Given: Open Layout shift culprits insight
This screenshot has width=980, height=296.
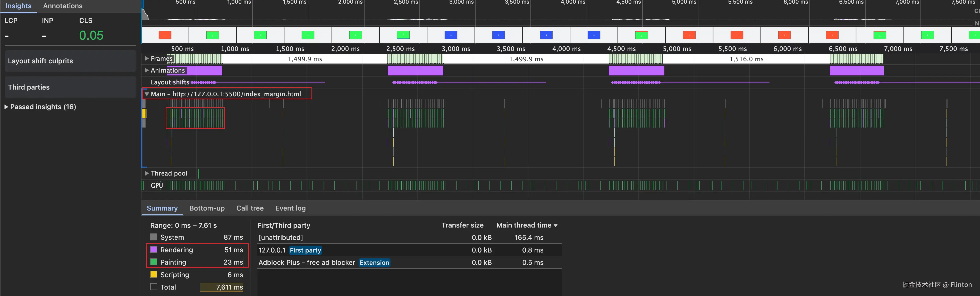Looking at the screenshot, I should 70,61.
